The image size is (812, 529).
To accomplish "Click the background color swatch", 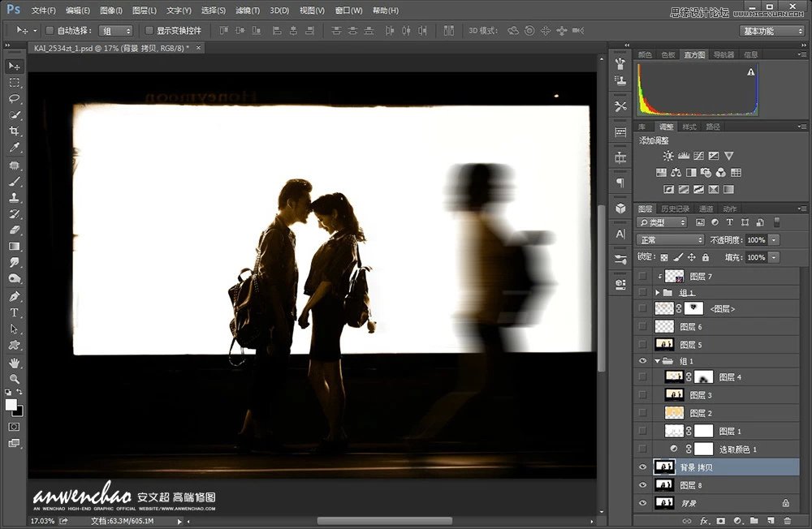I will point(19,412).
